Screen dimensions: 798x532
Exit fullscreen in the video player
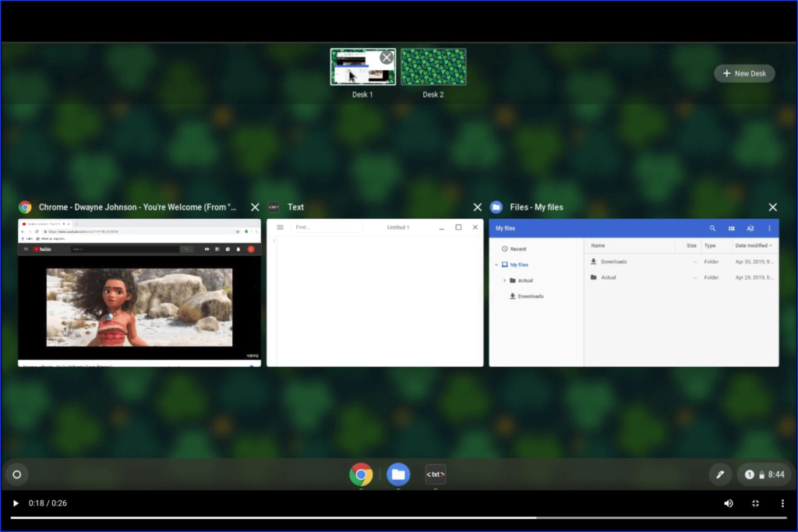click(755, 503)
